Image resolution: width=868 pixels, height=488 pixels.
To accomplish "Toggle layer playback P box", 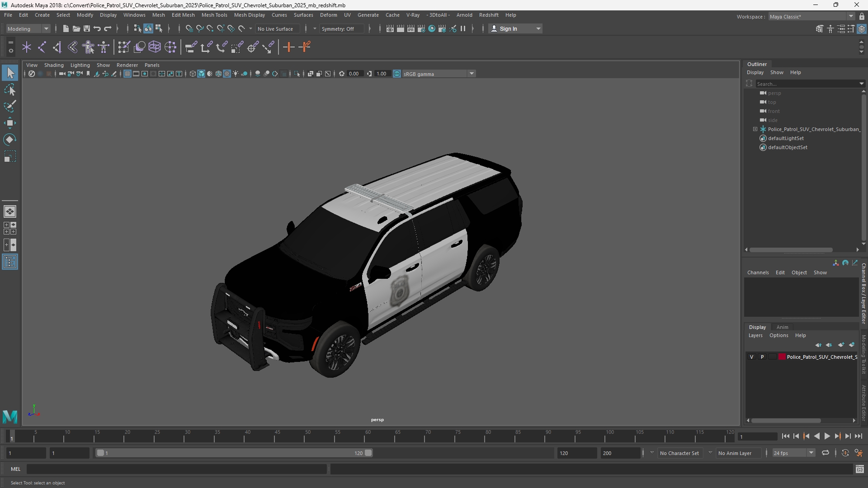I will 762,357.
